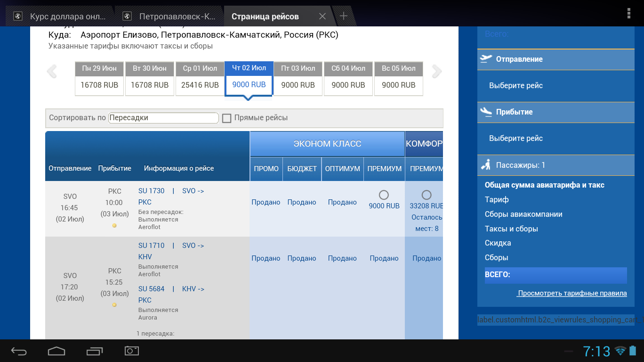
Task: Select date Ср 01 Июл 25416 RUB
Action: (200, 79)
